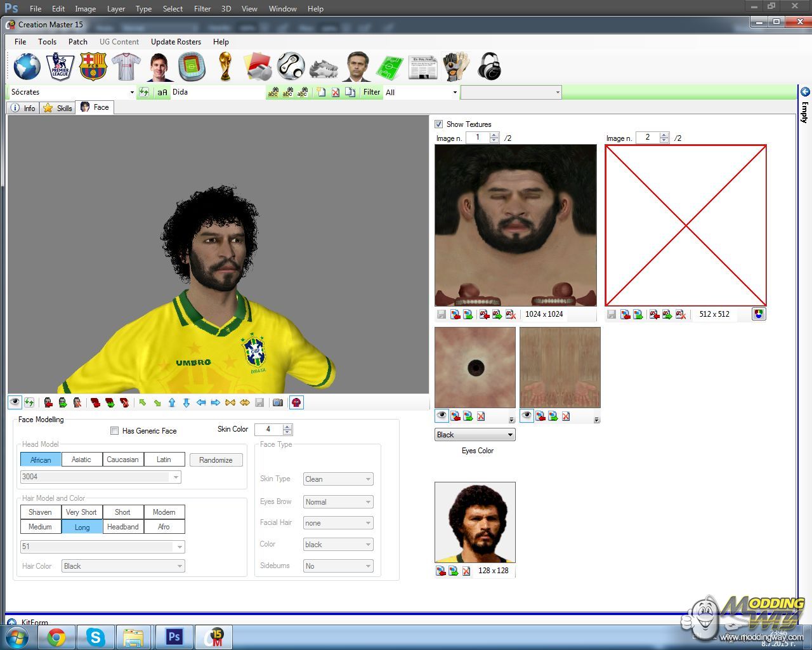Click the soccer ball toolbar icon
The image size is (812, 650).
tap(291, 67)
